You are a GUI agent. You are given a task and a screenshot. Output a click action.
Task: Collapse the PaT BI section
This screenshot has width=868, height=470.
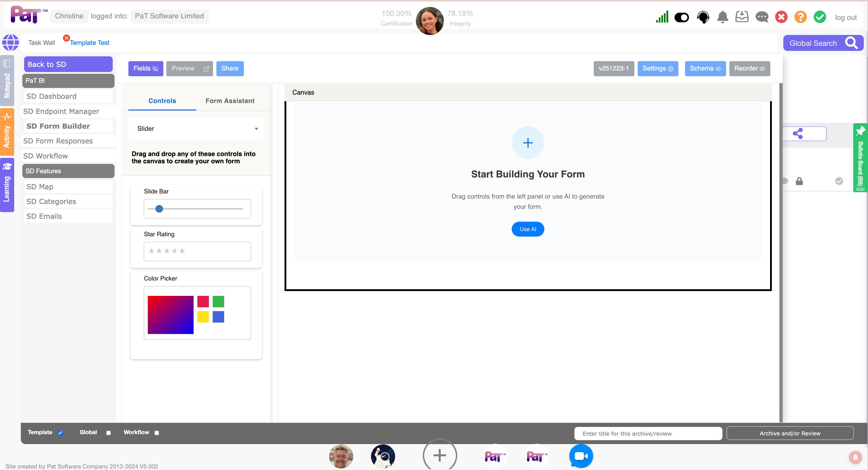68,80
